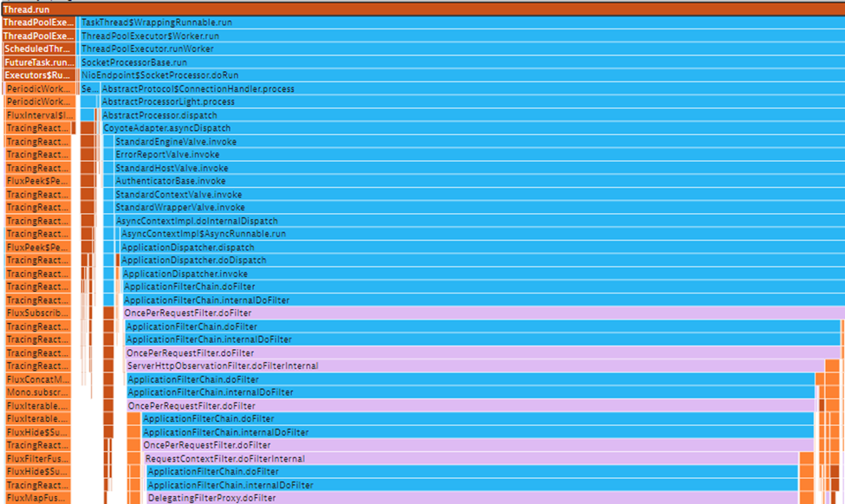The height and width of the screenshot is (504, 845).
Task: Click the StandardWrapperValve.invoke frame
Action: (477, 208)
